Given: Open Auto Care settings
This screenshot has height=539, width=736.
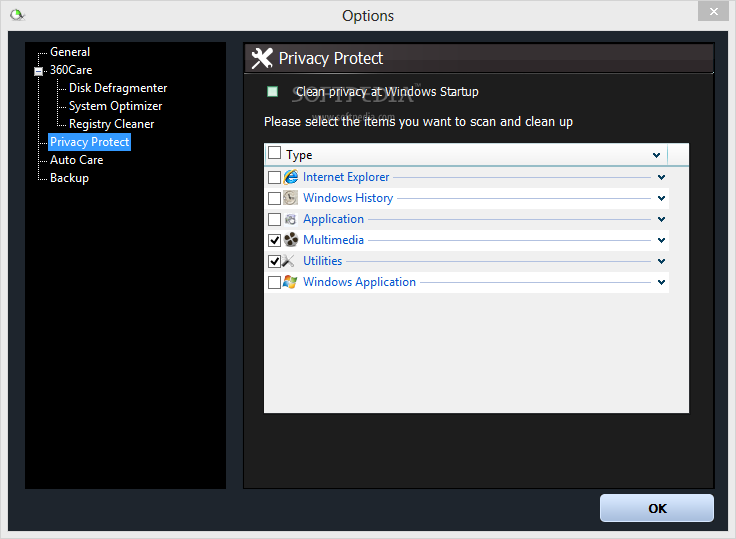Looking at the screenshot, I should tap(77, 160).
